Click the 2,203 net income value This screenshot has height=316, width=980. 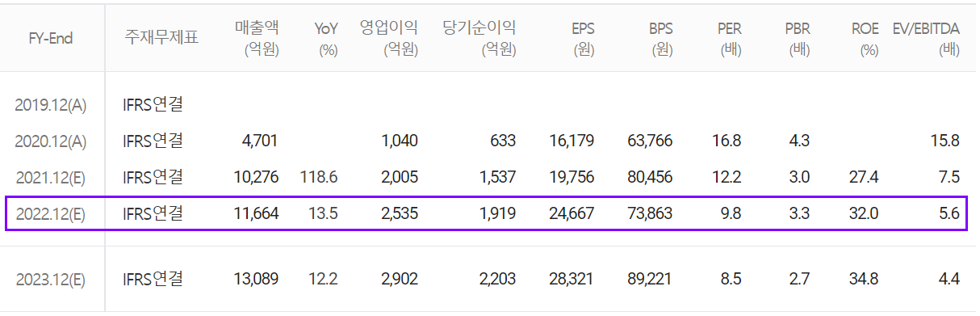[x=497, y=280]
